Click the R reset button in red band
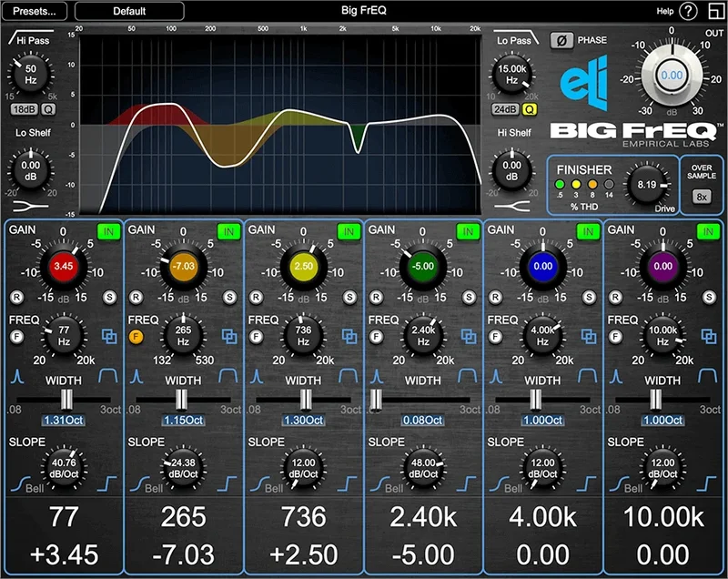The image size is (728, 579). tap(16, 297)
